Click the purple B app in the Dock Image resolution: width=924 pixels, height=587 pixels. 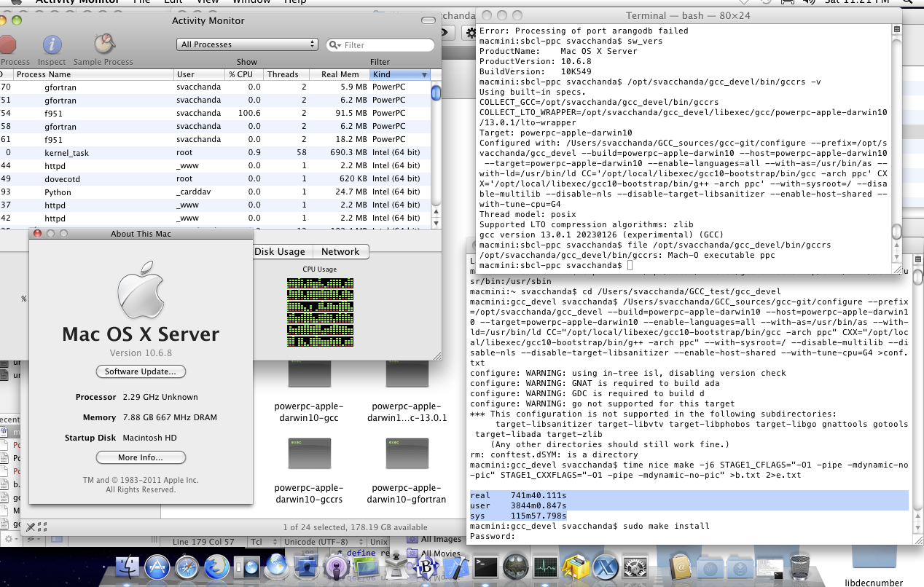click(x=426, y=567)
